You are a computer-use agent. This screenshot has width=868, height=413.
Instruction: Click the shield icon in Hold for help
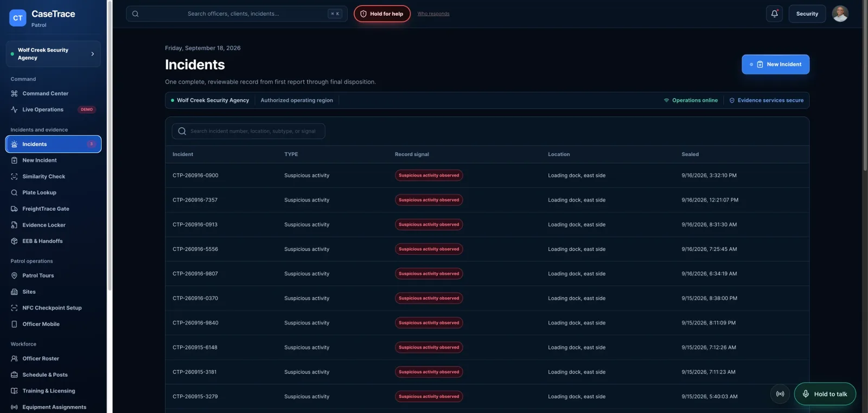coord(363,14)
